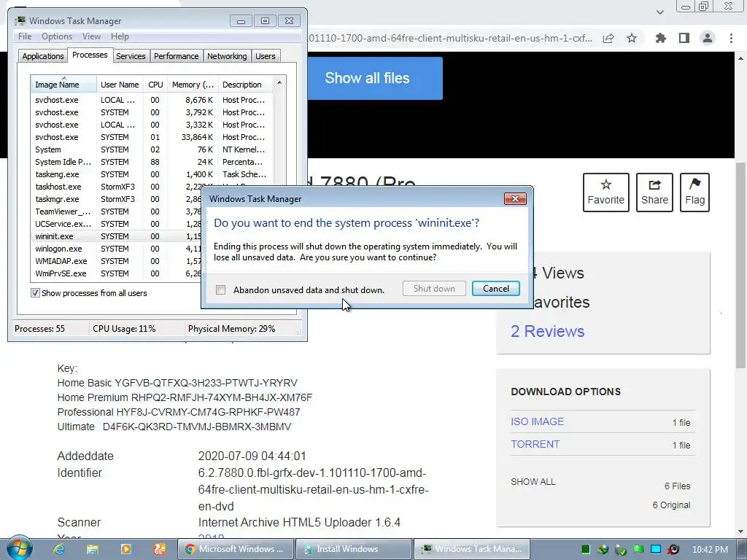The height and width of the screenshot is (560, 747).
Task: Open the File menu in Task Manager
Action: click(x=25, y=36)
